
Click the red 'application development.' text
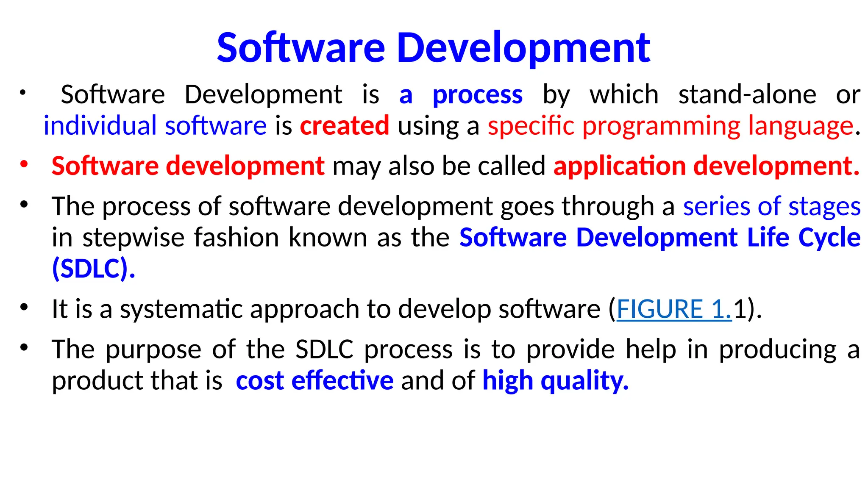click(707, 166)
